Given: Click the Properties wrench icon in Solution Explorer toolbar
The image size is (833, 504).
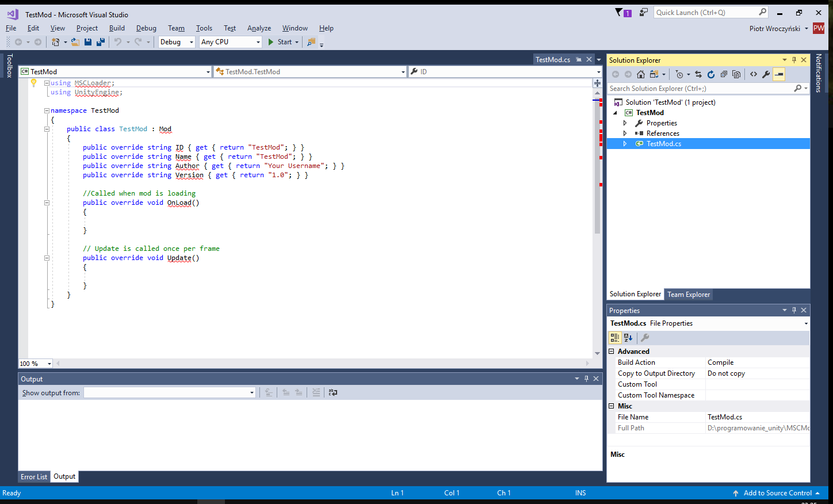Looking at the screenshot, I should pos(766,74).
